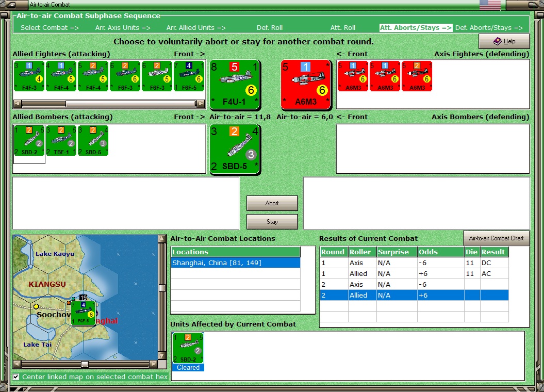The width and height of the screenshot is (544, 392).
Task: Click the Air-to-air = 11,8 text
Action: (240, 117)
